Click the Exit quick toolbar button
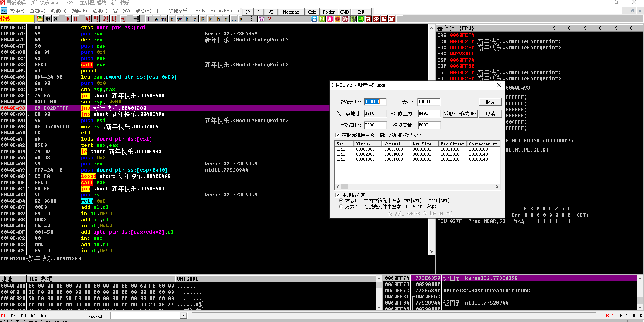The height and width of the screenshot is (322, 644). [x=361, y=12]
